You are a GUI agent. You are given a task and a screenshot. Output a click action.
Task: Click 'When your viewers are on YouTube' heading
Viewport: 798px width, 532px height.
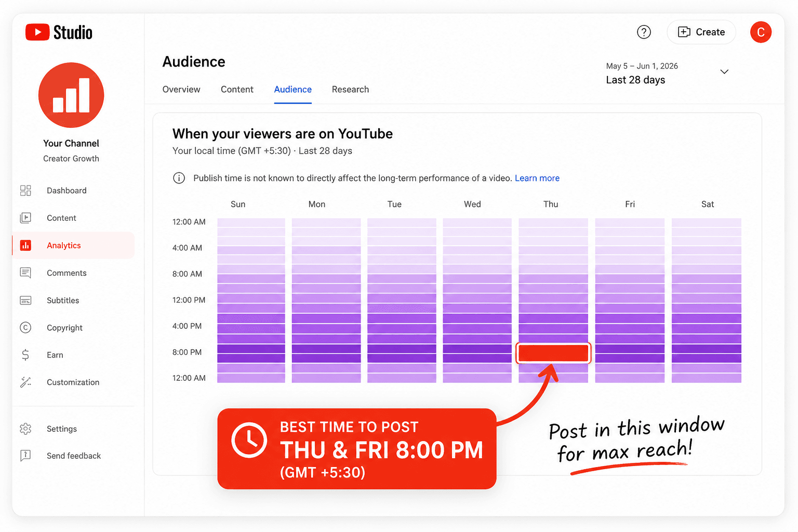click(283, 134)
